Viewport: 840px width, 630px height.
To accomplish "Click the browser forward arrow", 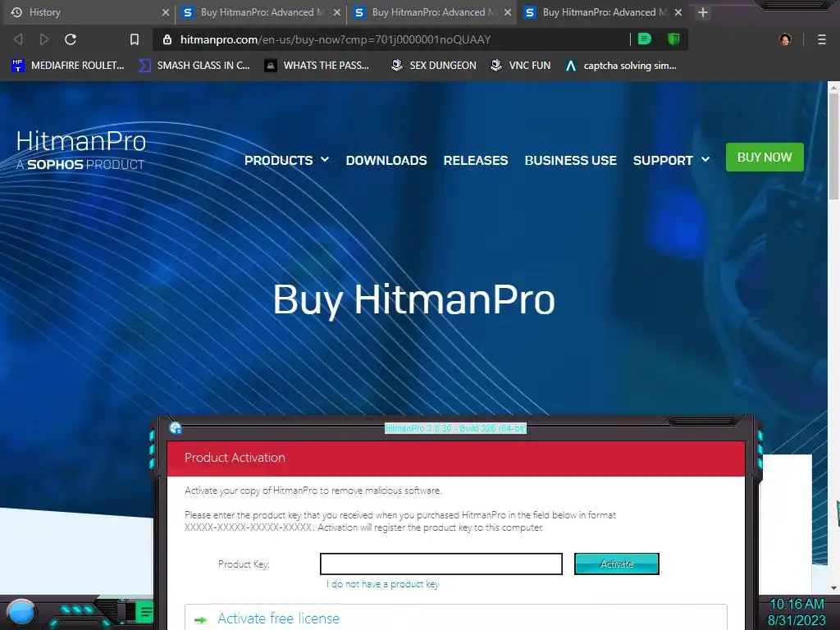I will 44,39.
